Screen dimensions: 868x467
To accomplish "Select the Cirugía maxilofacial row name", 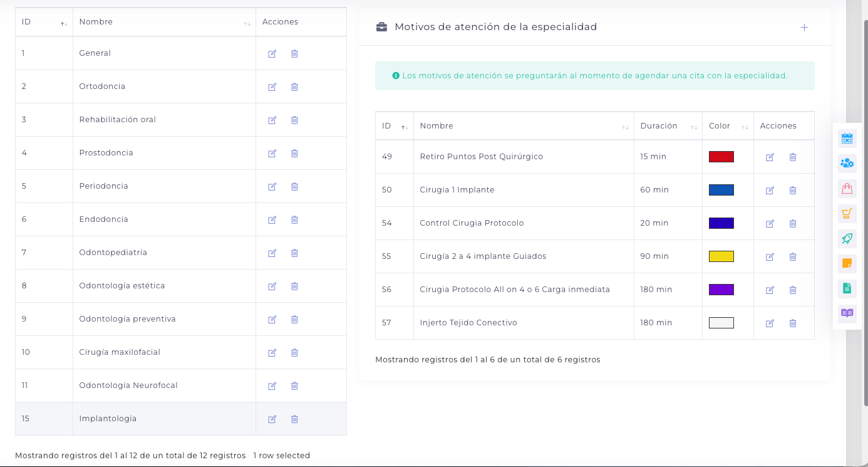I will coord(120,352).
